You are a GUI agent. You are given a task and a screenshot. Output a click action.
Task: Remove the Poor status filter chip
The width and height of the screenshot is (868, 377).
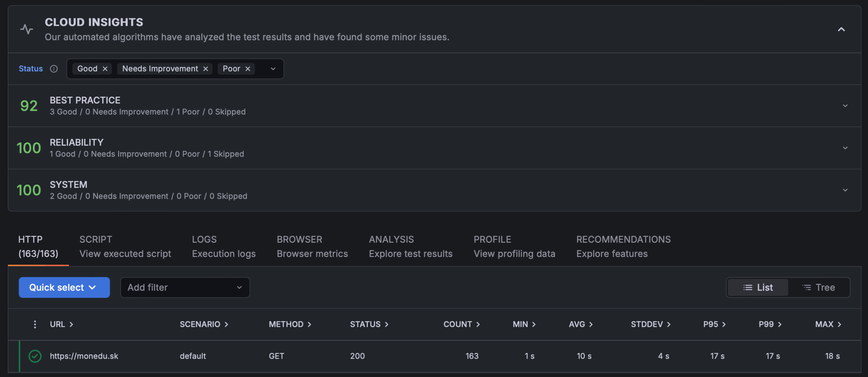click(x=247, y=68)
